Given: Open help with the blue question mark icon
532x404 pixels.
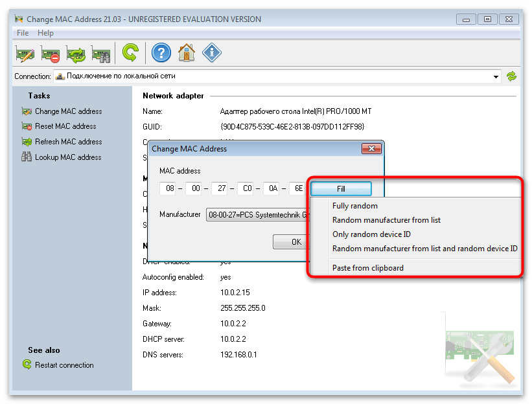Looking at the screenshot, I should click(161, 53).
